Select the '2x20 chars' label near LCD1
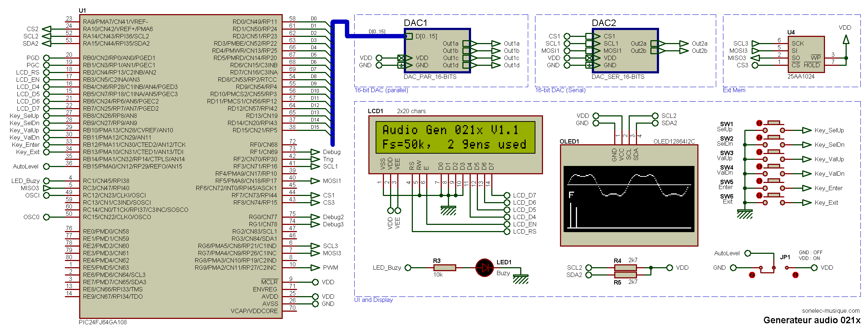 (x=411, y=111)
